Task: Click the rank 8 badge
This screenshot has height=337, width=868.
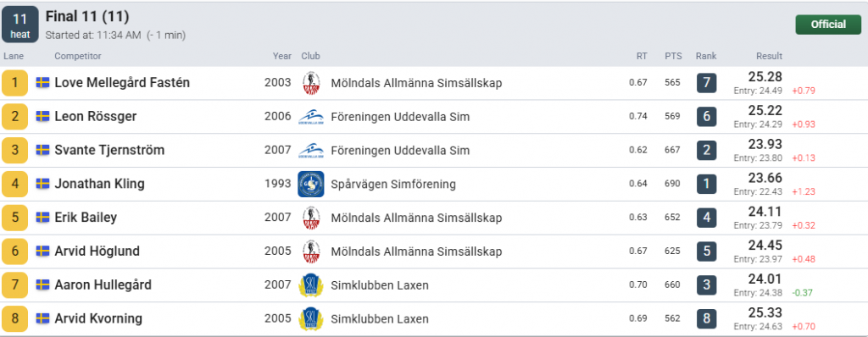Action: (706, 318)
